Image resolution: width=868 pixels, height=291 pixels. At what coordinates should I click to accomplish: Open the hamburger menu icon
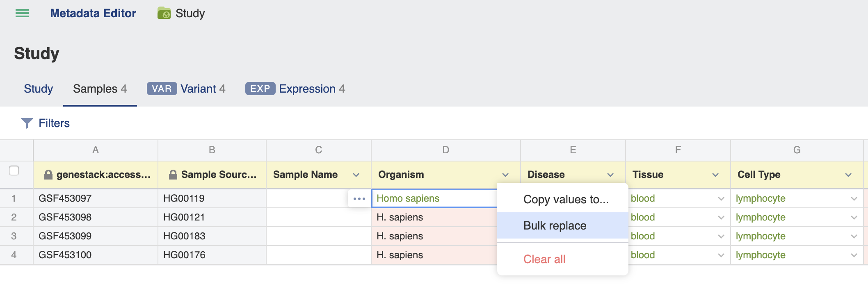tap(22, 14)
